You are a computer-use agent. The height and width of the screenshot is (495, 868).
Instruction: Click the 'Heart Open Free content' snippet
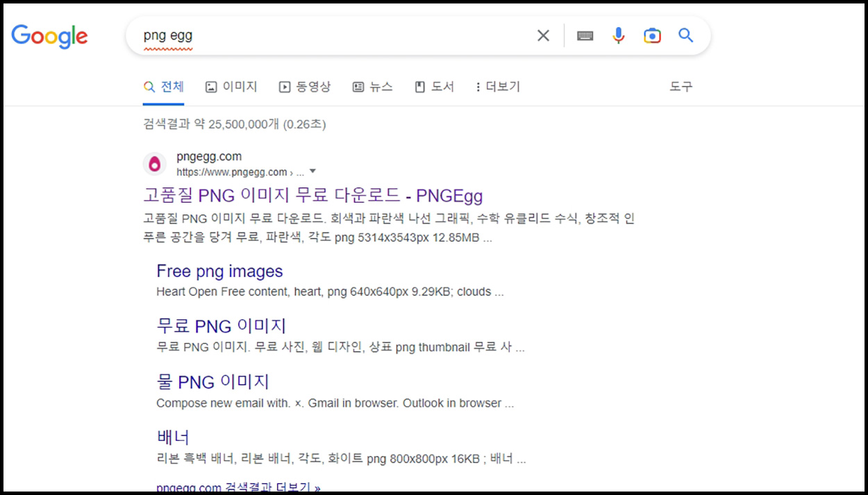pyautogui.click(x=330, y=292)
